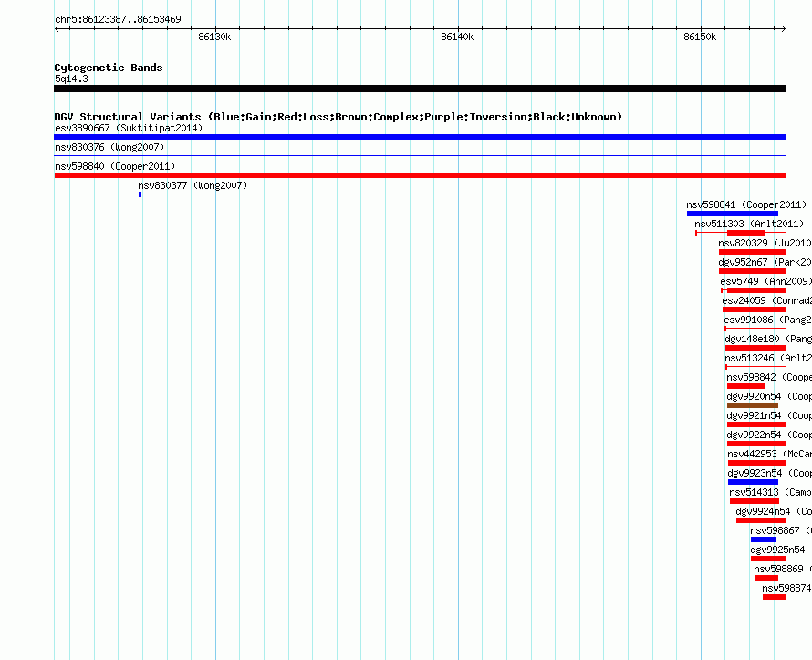The height and width of the screenshot is (660, 812).
Task: Click the dgv9924n54 variant label
Action: 774,511
